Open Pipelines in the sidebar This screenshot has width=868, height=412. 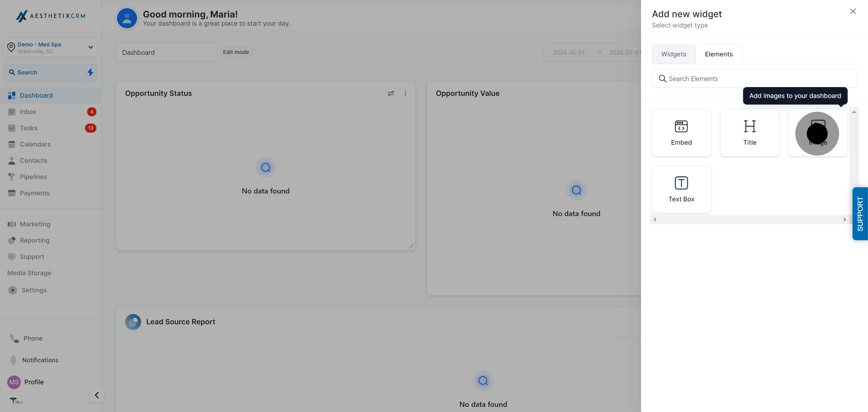51,177
